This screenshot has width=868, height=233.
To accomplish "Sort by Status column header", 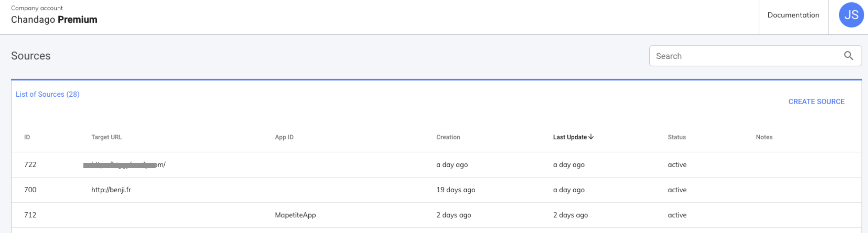I will tap(676, 137).
